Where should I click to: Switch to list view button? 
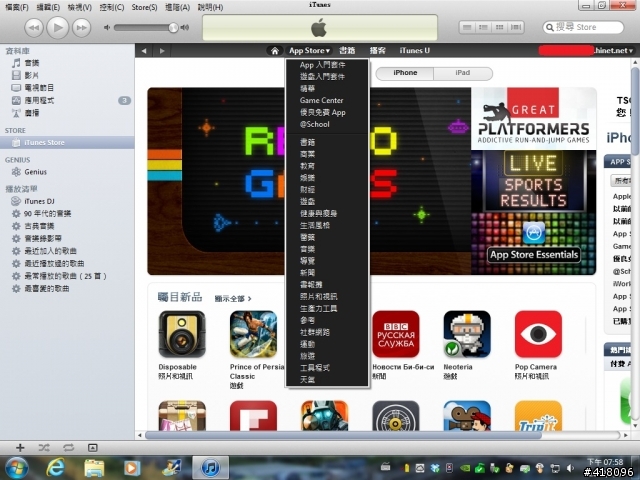467,27
